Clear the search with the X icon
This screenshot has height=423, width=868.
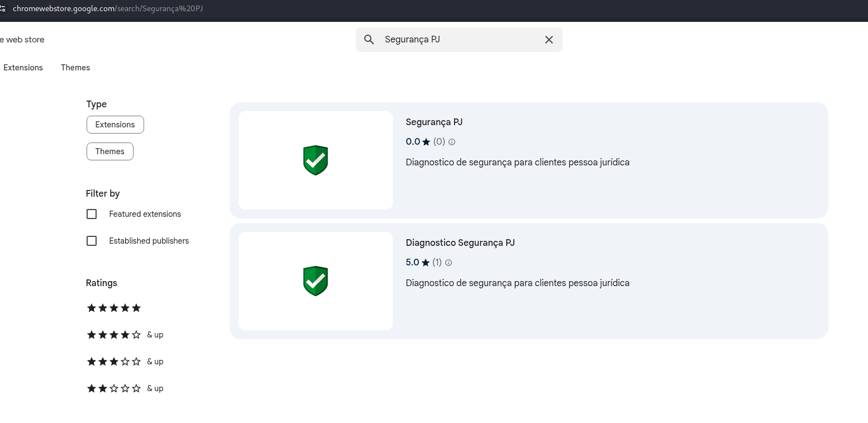click(x=549, y=40)
